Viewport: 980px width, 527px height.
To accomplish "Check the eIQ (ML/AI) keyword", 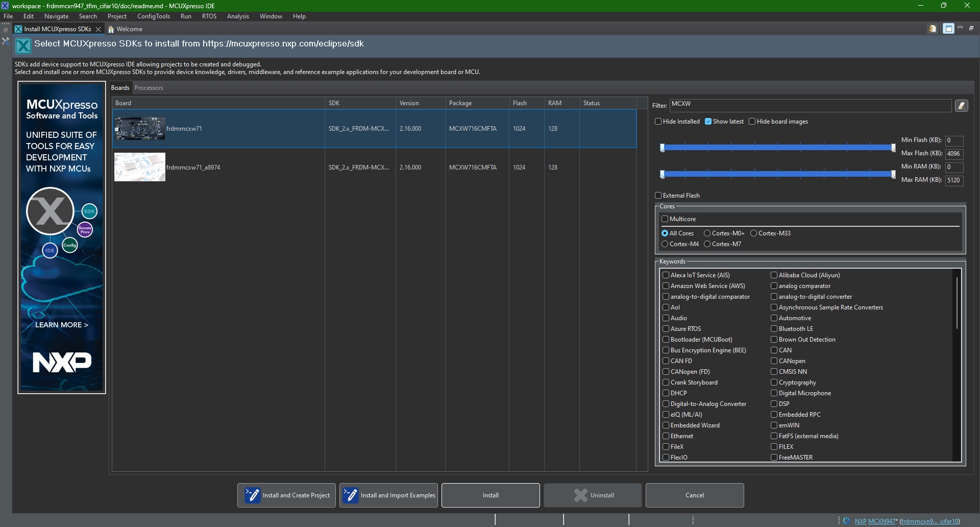I will [666, 415].
